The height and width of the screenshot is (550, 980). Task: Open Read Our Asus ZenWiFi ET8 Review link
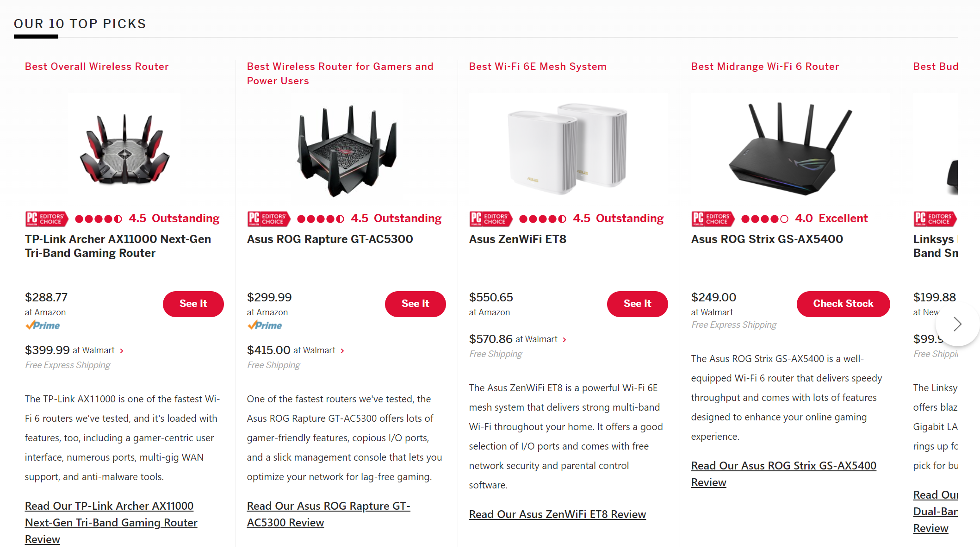coord(558,514)
